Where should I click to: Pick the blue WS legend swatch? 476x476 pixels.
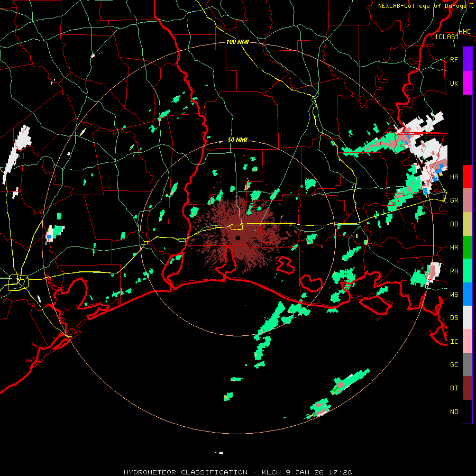click(467, 294)
